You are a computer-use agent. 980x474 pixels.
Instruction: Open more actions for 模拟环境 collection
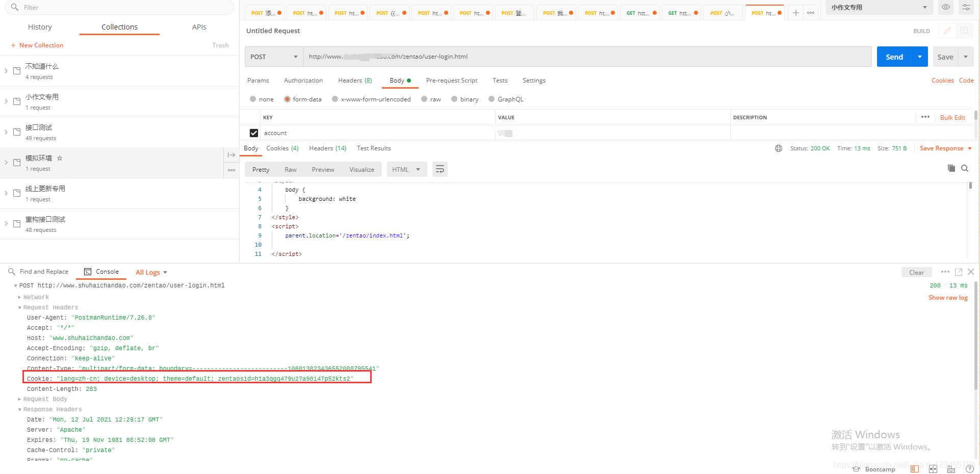coord(231,170)
